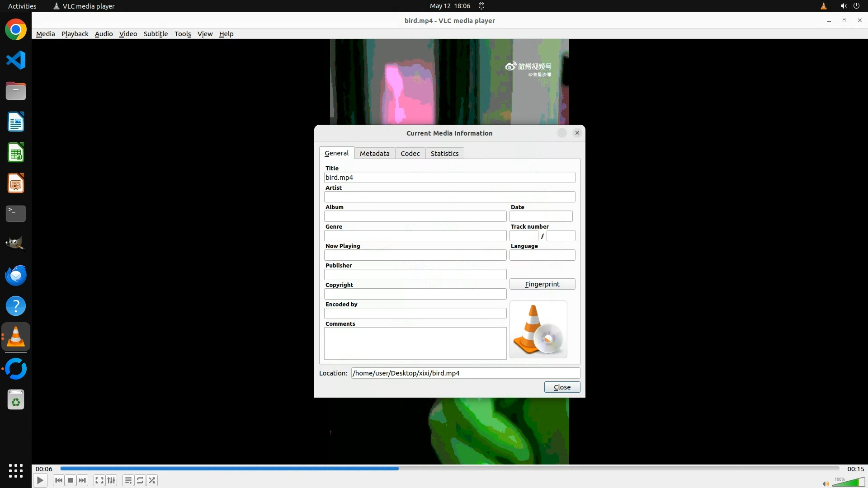Screen dimensions: 868x488
Task: Toggle the playlist view icon
Action: 128,480
